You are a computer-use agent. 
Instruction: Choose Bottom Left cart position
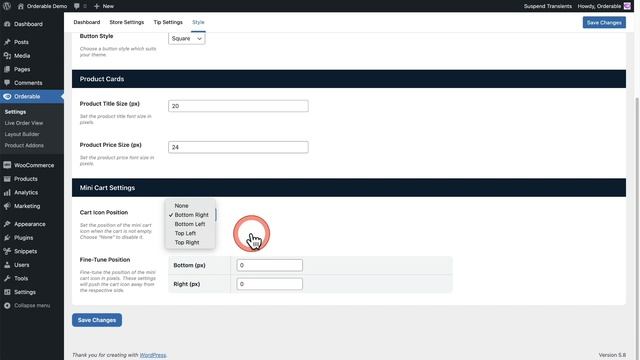(190, 224)
